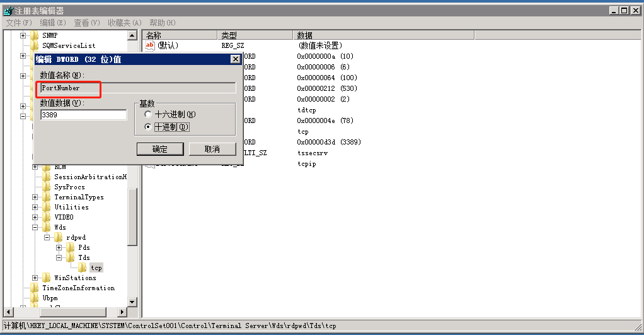Image resolution: width=644 pixels, height=335 pixels.
Task: Select 十六进制 (hexadecimal) radio button
Action: [x=148, y=114]
